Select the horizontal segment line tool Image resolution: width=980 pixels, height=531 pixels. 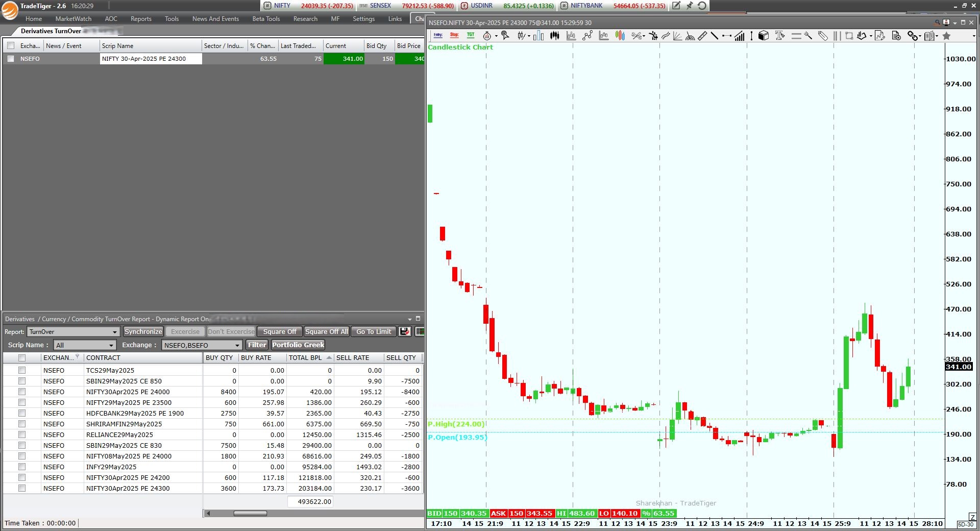coord(727,36)
